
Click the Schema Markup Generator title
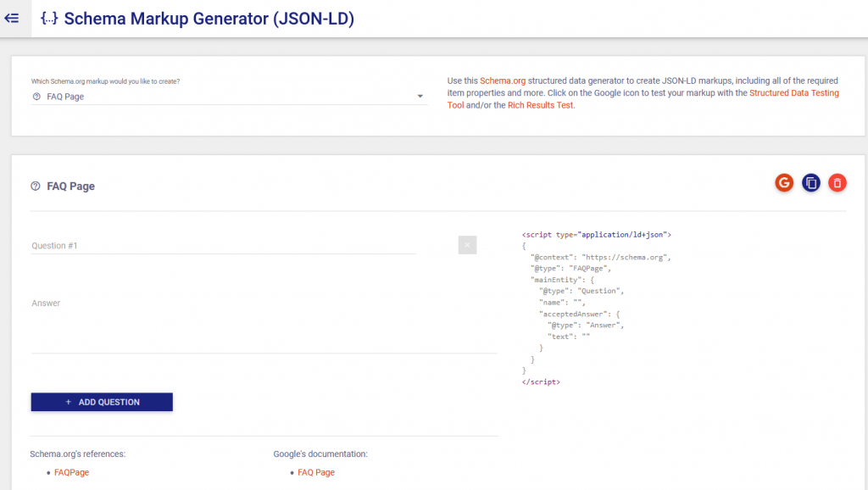click(x=209, y=19)
